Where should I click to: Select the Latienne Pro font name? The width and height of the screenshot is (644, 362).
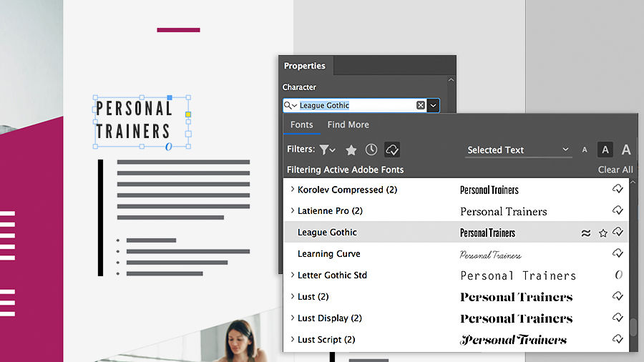point(330,211)
